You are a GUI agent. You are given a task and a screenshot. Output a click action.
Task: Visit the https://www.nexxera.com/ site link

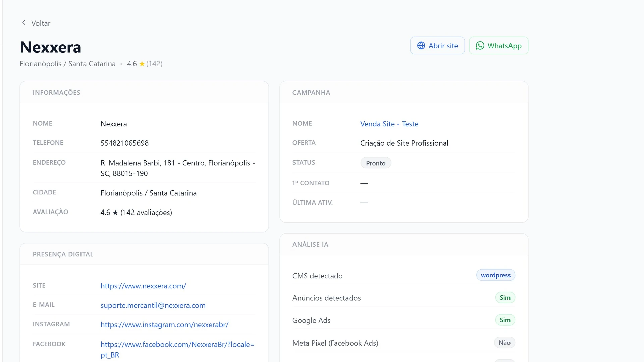(143, 286)
